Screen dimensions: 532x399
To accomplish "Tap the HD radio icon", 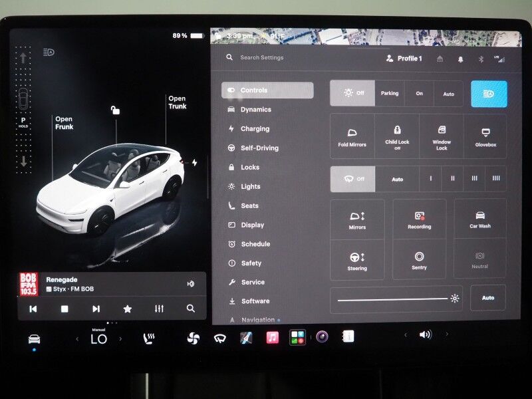I will (x=191, y=284).
